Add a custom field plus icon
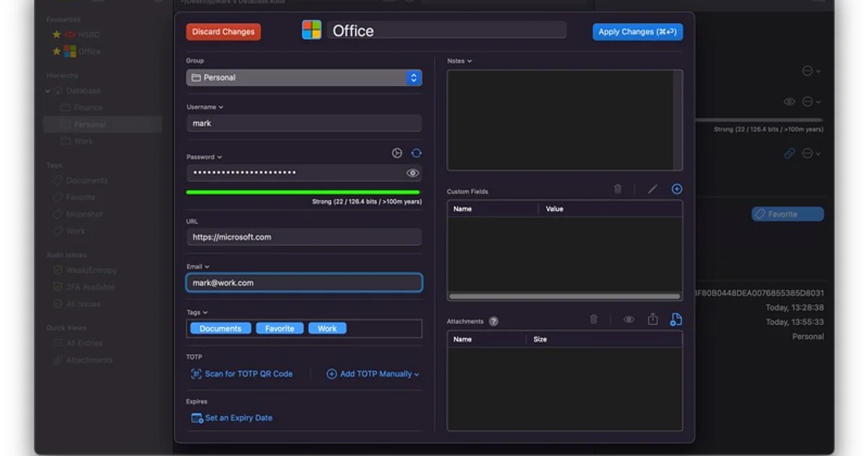 pyautogui.click(x=677, y=189)
